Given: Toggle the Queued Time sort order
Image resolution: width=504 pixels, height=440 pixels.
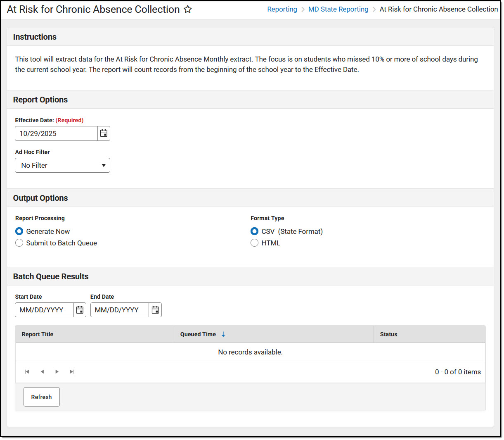Looking at the screenshot, I should [x=223, y=334].
